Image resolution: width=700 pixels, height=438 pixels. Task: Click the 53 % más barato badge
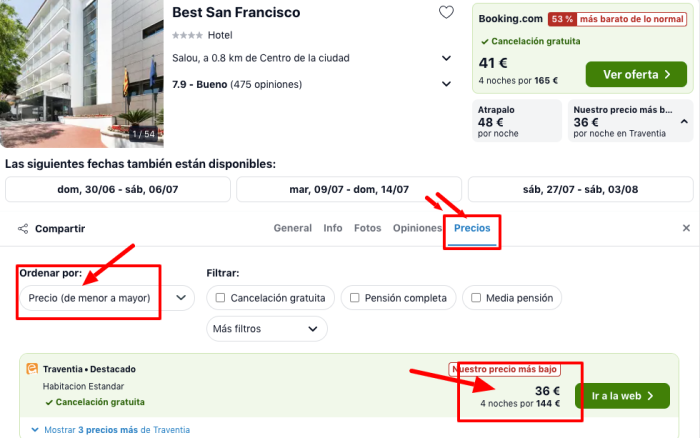(x=617, y=19)
